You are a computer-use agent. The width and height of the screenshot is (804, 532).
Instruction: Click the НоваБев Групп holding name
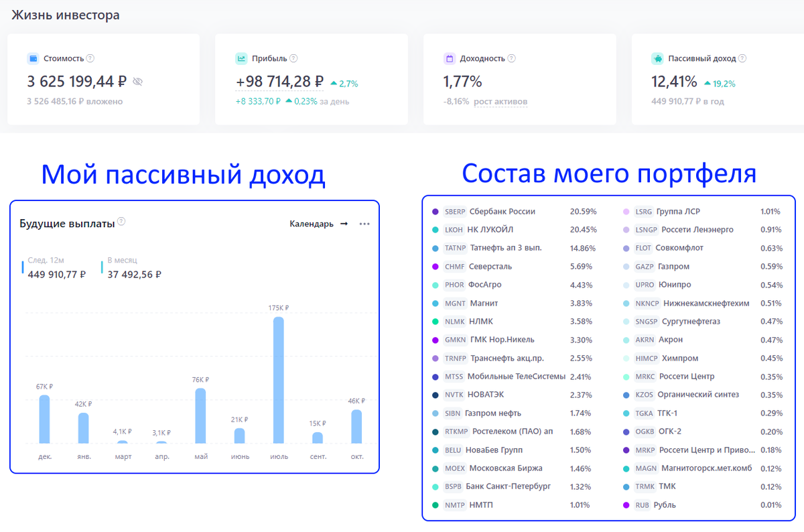(x=494, y=450)
